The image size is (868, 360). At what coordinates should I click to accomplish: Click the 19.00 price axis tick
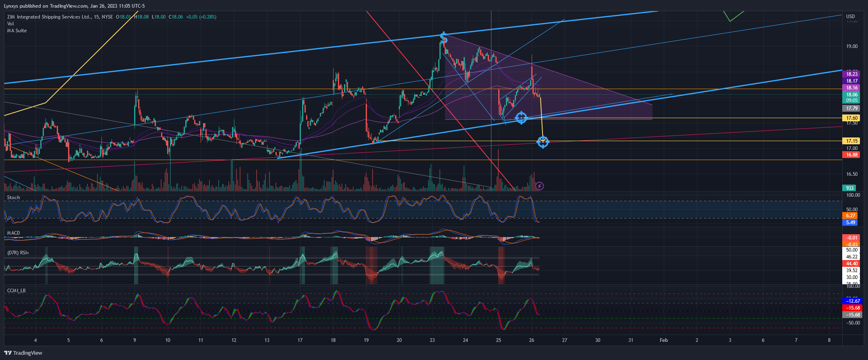[x=852, y=46]
